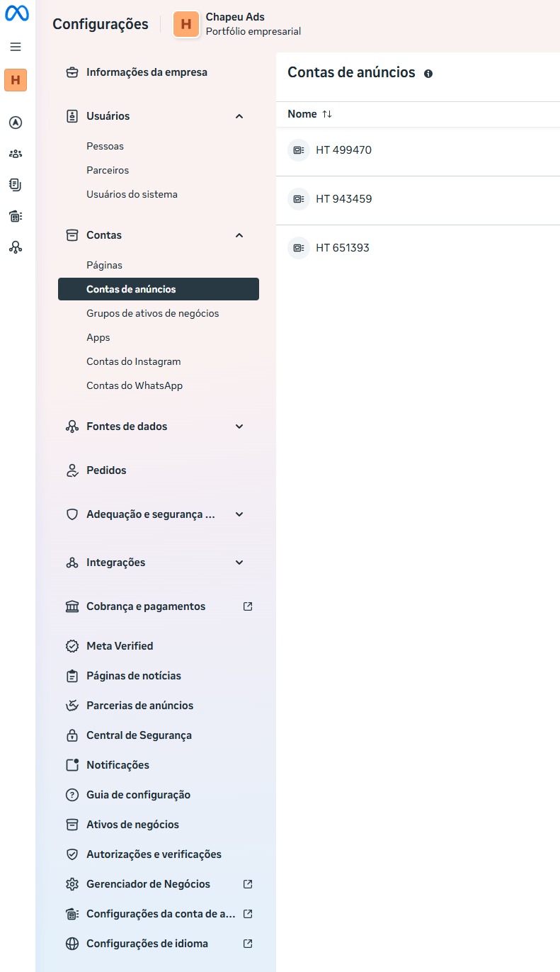Expand the Fontes de dados section
This screenshot has height=972, width=560.
[x=239, y=426]
